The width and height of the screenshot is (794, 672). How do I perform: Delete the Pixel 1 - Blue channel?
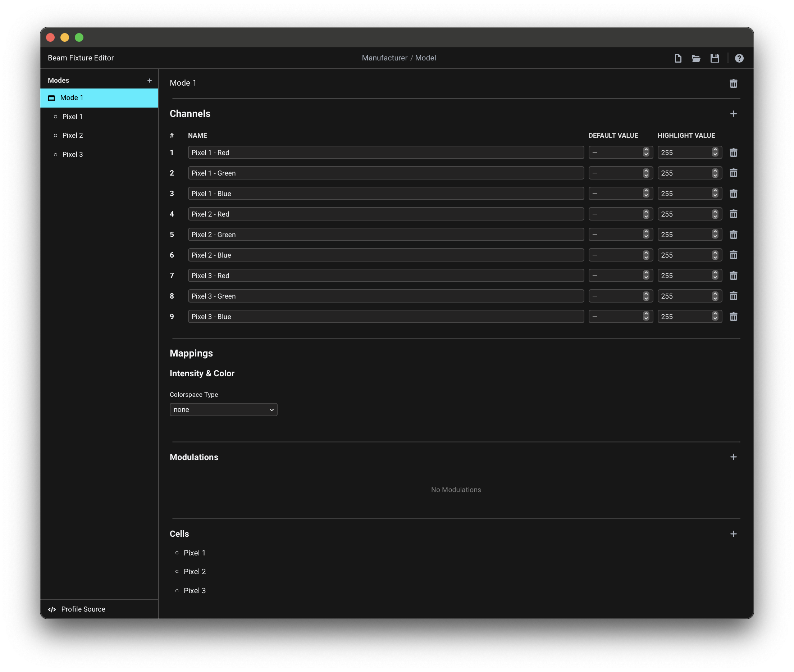pos(734,194)
